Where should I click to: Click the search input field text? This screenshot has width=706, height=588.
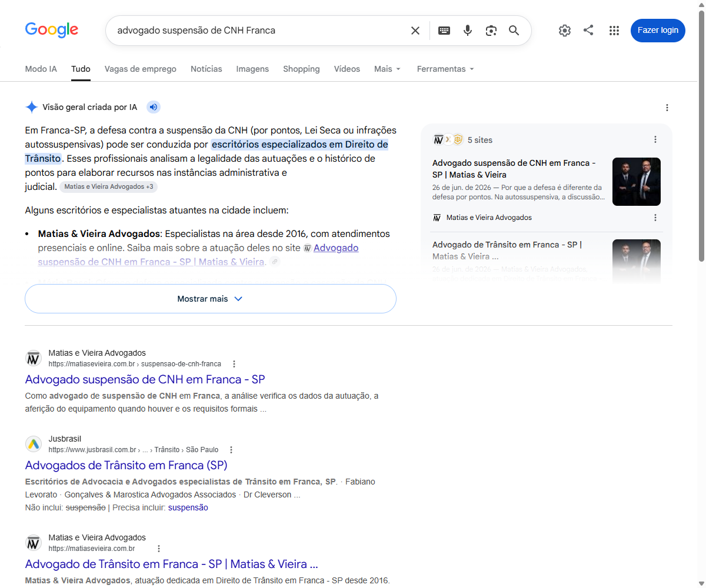[x=197, y=30]
